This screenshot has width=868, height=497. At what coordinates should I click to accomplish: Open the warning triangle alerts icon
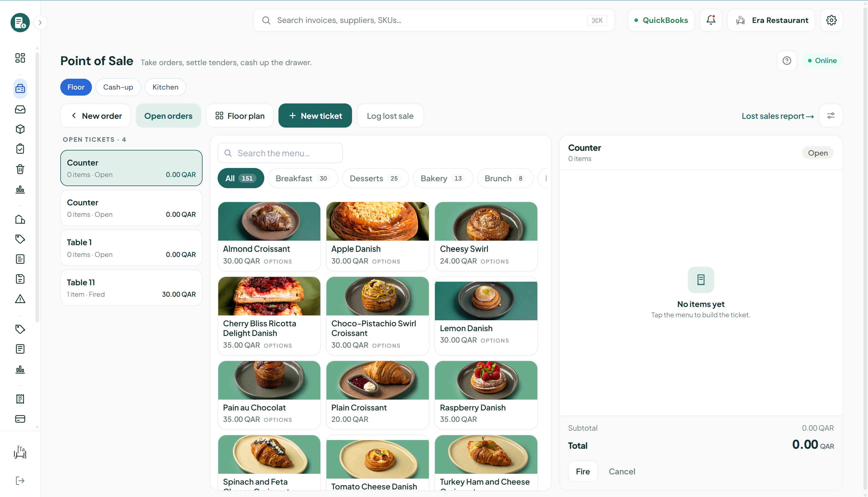20,299
